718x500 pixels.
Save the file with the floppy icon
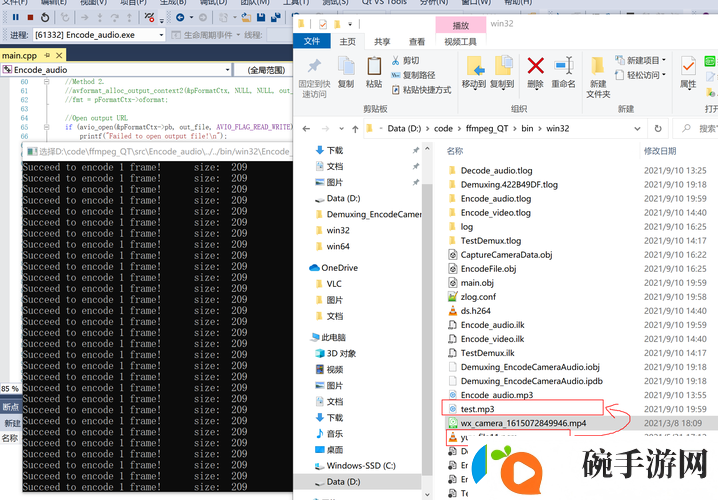(261, 17)
